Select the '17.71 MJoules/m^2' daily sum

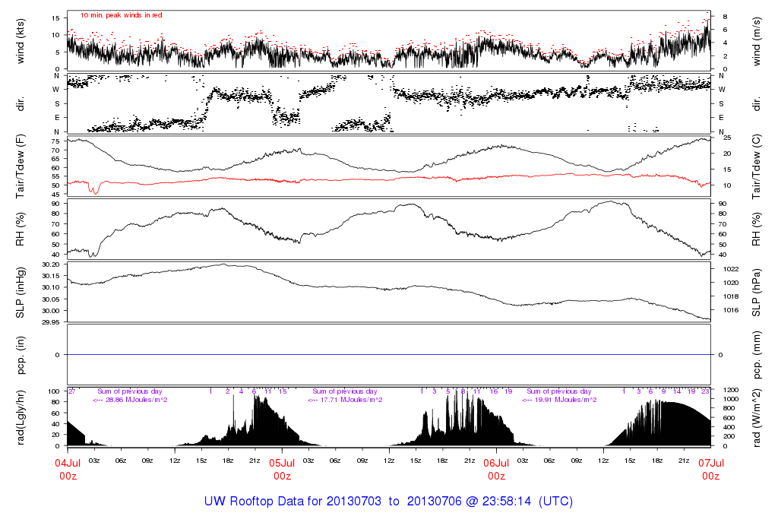[351, 400]
